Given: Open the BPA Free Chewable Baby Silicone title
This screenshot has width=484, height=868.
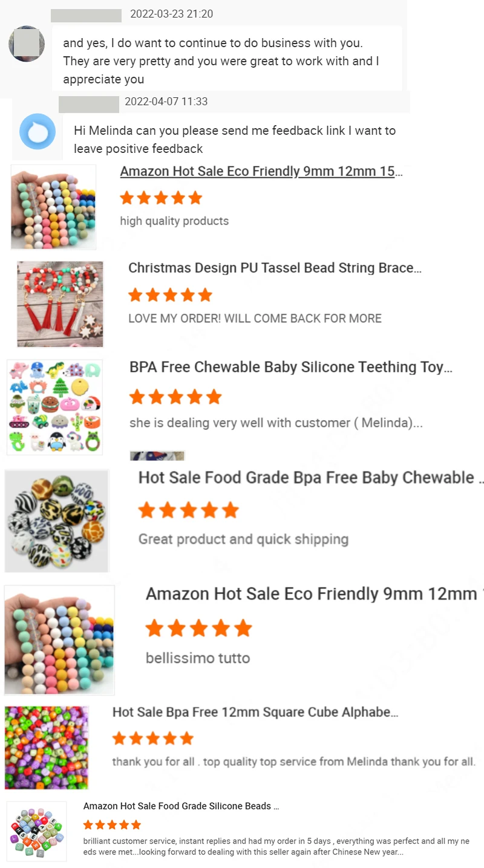Looking at the screenshot, I should pos(291,367).
